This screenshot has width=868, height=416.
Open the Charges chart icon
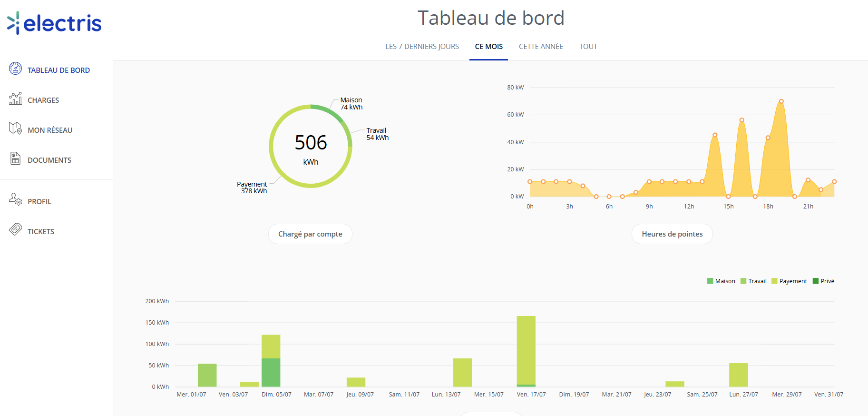(15, 99)
